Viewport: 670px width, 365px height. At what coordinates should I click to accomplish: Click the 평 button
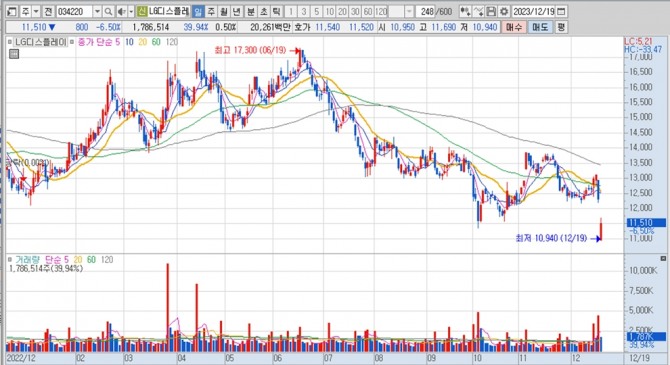(x=561, y=27)
